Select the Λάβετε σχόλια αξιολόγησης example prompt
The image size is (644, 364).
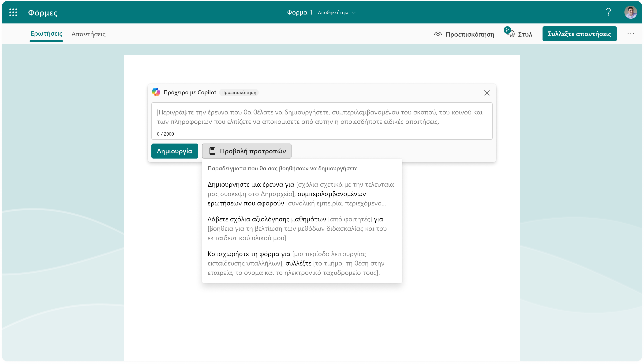click(x=297, y=228)
